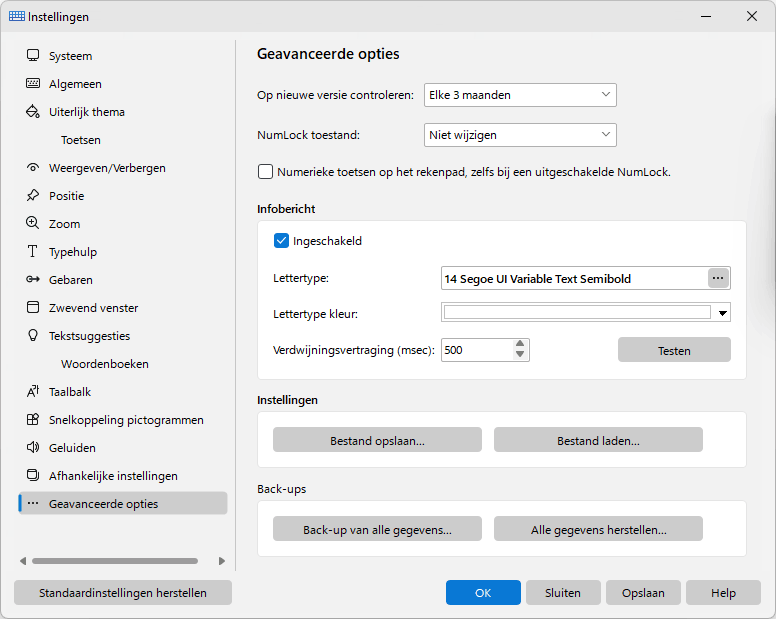Click the Zoom magnifier icon
This screenshot has height=619, width=776.
[x=33, y=223]
